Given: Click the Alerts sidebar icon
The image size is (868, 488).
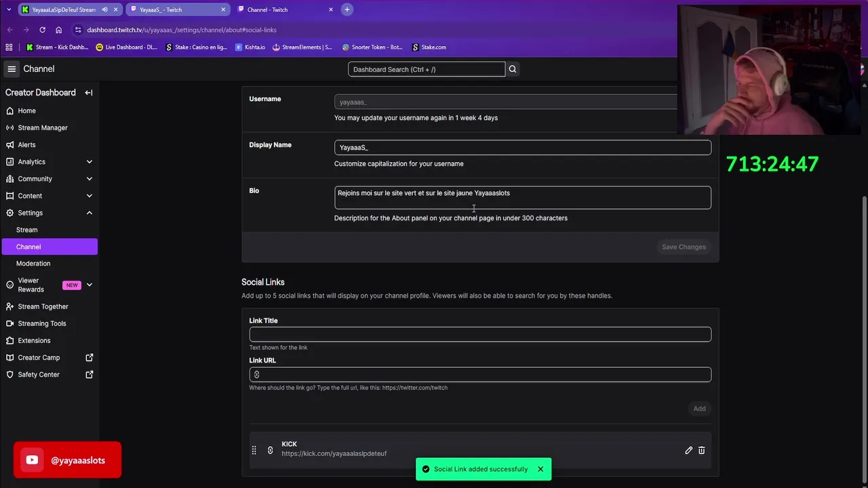Looking at the screenshot, I should click(9, 145).
